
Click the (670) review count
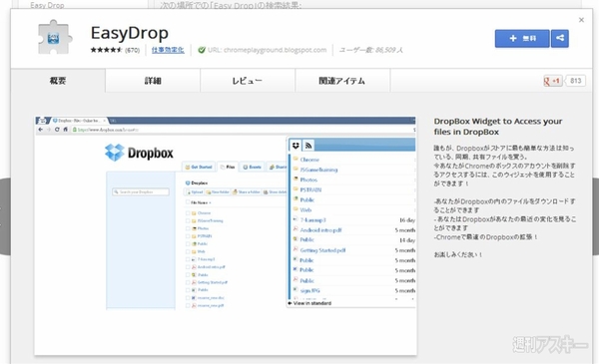132,51
